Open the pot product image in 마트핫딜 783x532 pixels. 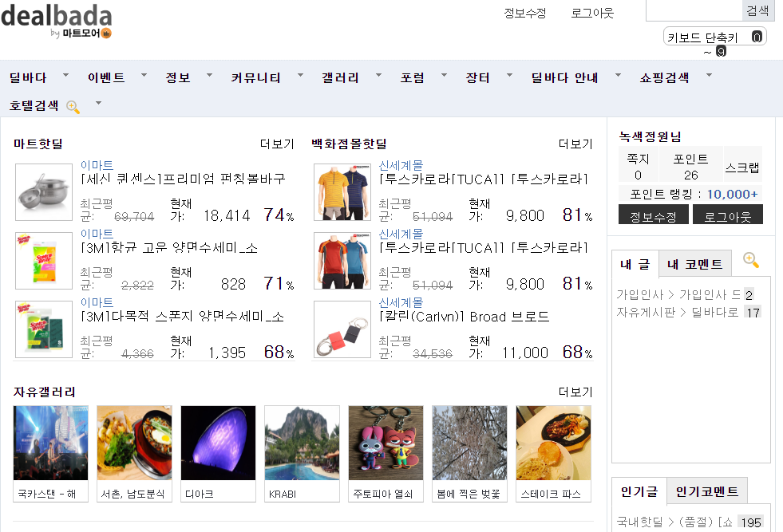pyautogui.click(x=44, y=192)
